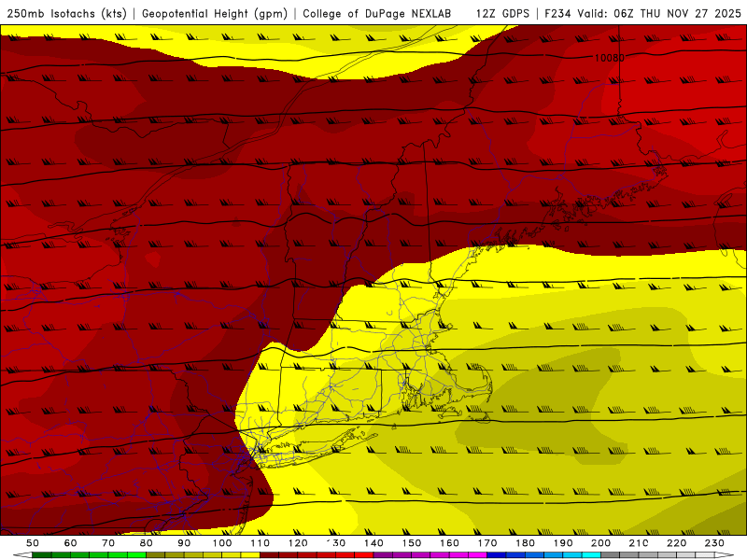Click the '70' value on the legend
Image resolution: width=747 pixels, height=560 pixels.
[108, 543]
